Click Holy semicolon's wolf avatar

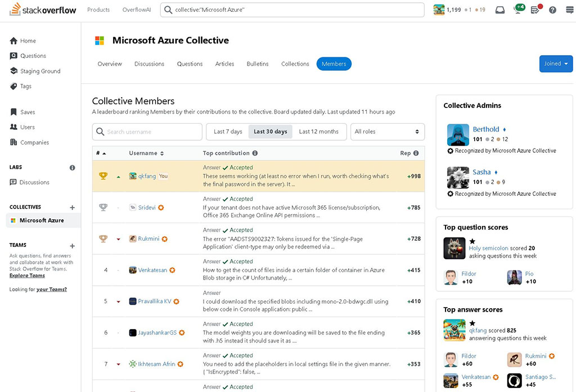[454, 249]
